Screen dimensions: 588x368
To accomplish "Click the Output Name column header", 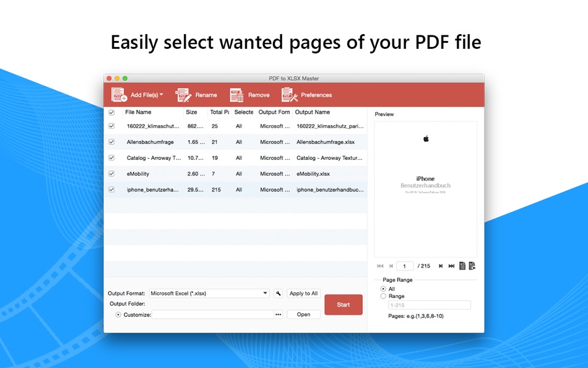I will tap(313, 112).
